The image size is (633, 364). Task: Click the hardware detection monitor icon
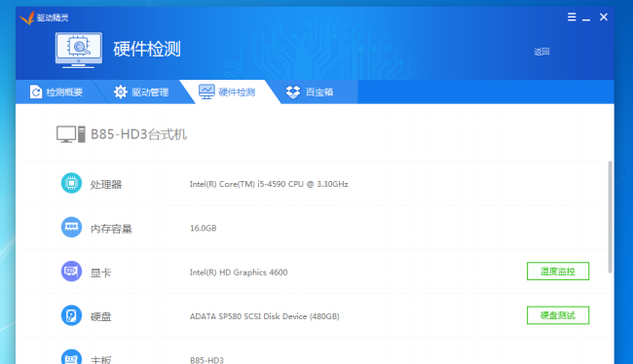(x=79, y=50)
